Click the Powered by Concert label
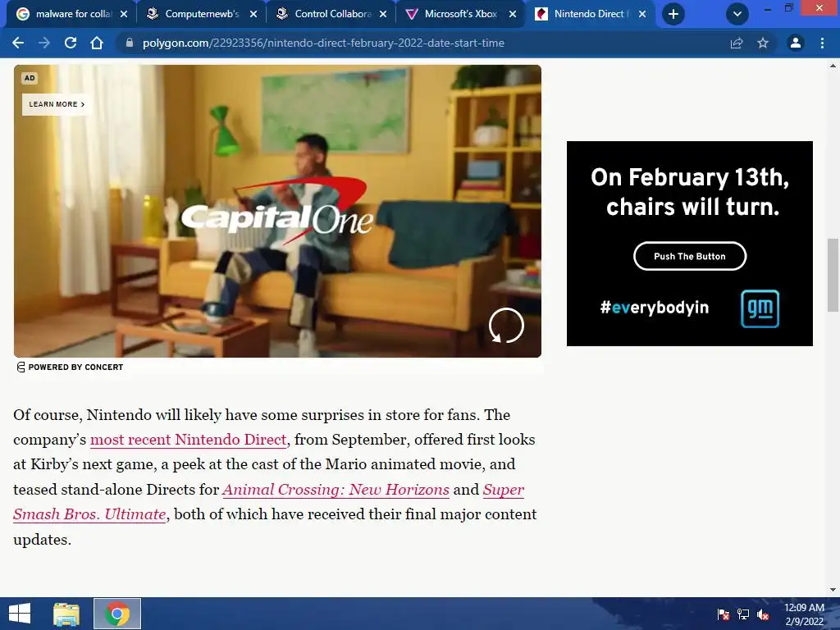This screenshot has height=630, width=840. (71, 367)
